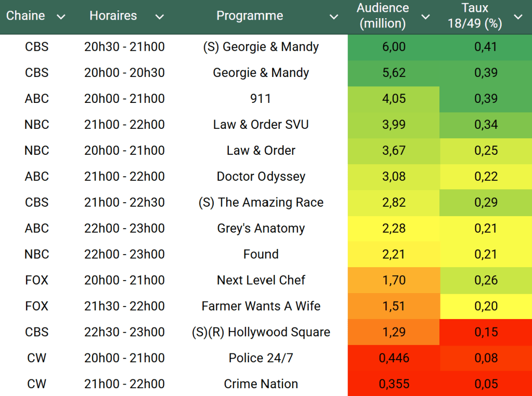Image resolution: width=532 pixels, height=396 pixels.
Task: Click the red 0,355 audience cell
Action: coord(394,384)
